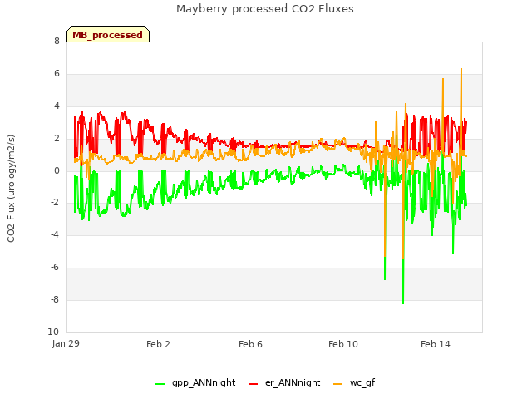The height and width of the screenshot is (399, 532).
Task: Click the y-axis value 2
Action: click(x=57, y=138)
